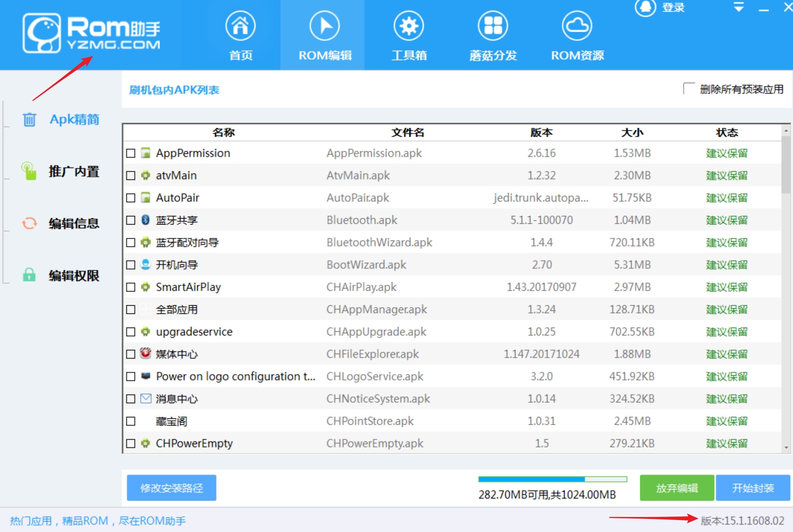Check the 开机向导 row checkbox
The width and height of the screenshot is (793, 532).
[x=131, y=265]
